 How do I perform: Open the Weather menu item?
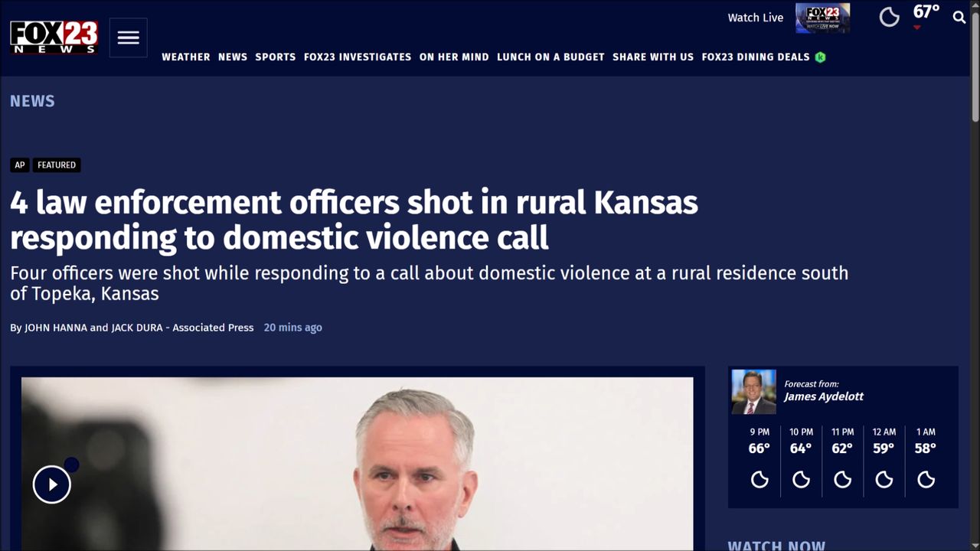pos(186,57)
